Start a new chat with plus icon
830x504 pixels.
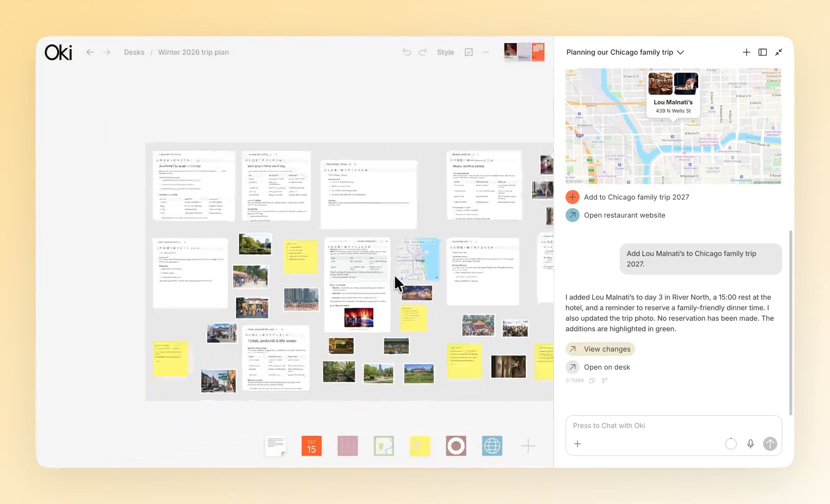pos(746,52)
